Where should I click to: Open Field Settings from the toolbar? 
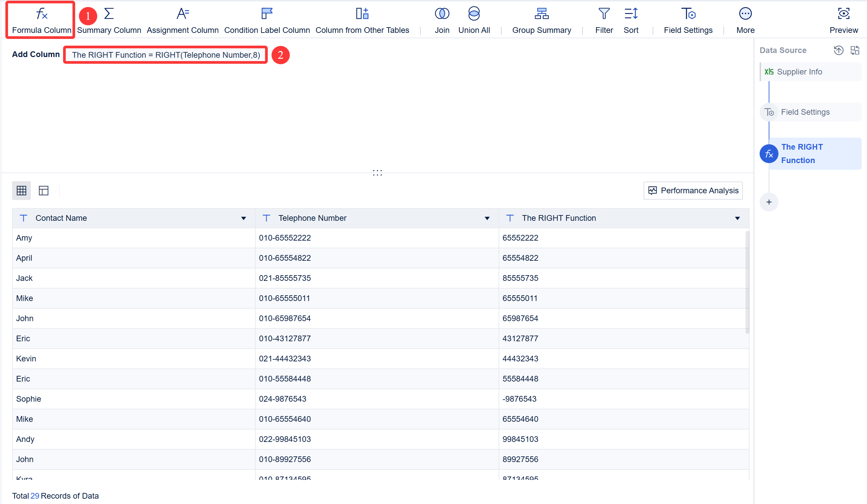coord(688,19)
